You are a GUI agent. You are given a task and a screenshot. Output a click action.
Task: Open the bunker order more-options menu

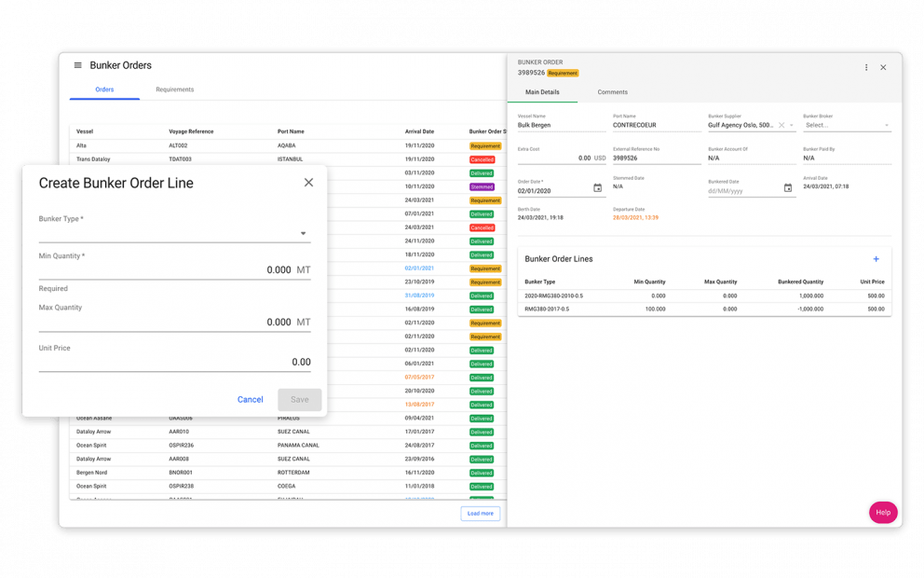[x=866, y=67]
